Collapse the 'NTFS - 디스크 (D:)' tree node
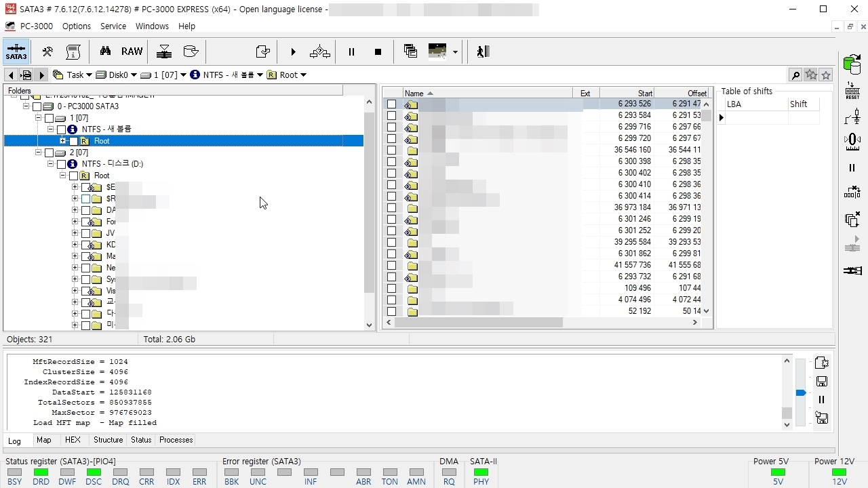Viewport: 868px width, 488px height. click(x=50, y=164)
